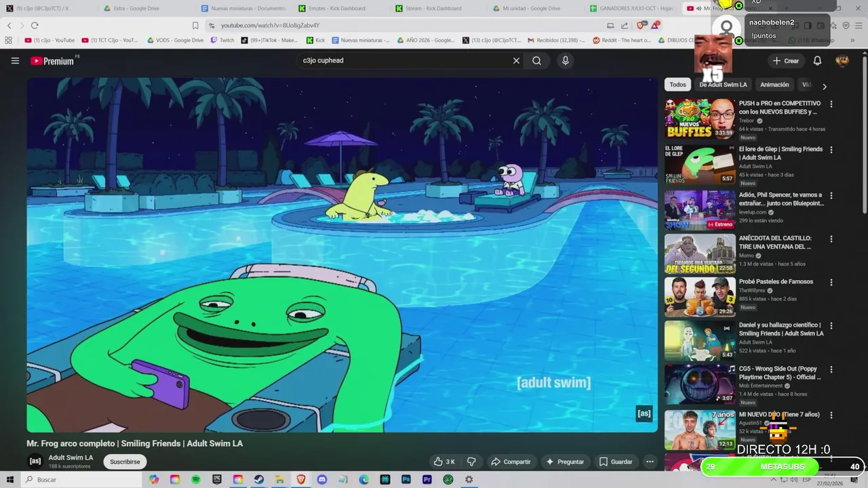
Task: Dislike the Mr. Frog video
Action: pyautogui.click(x=471, y=462)
